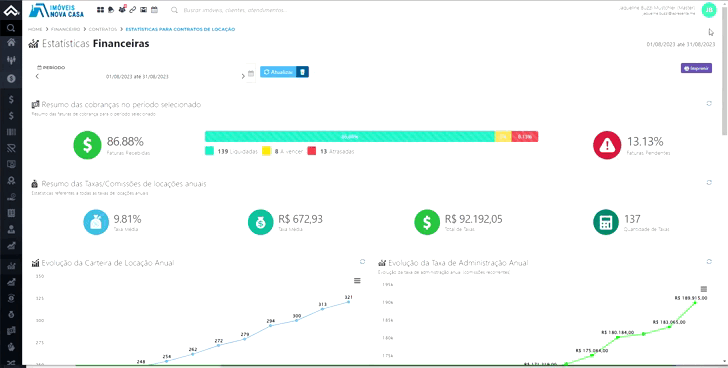Screen dimensions: 728x368
Task: Click the 13.13% Faturas Pendentes value
Action: click(x=645, y=142)
